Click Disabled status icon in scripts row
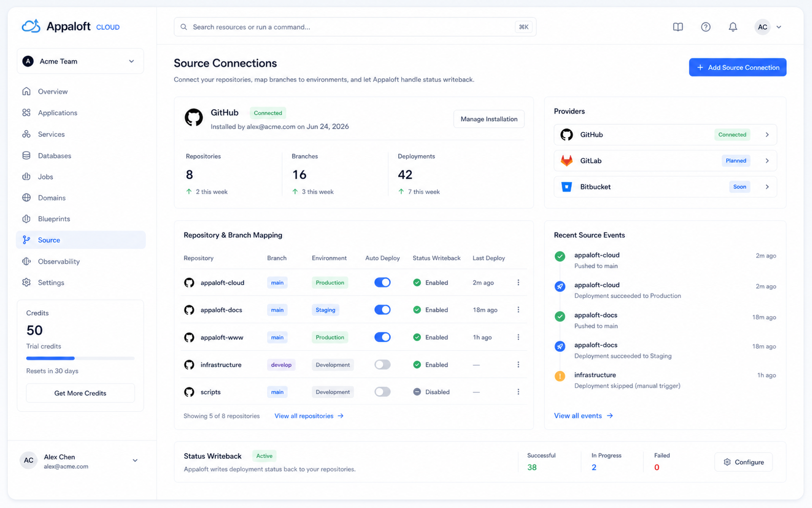 417,392
